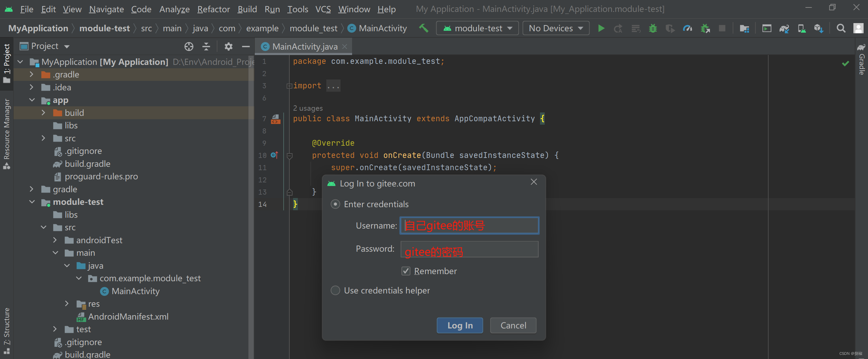Open the Resource Manager side tab

6,133
